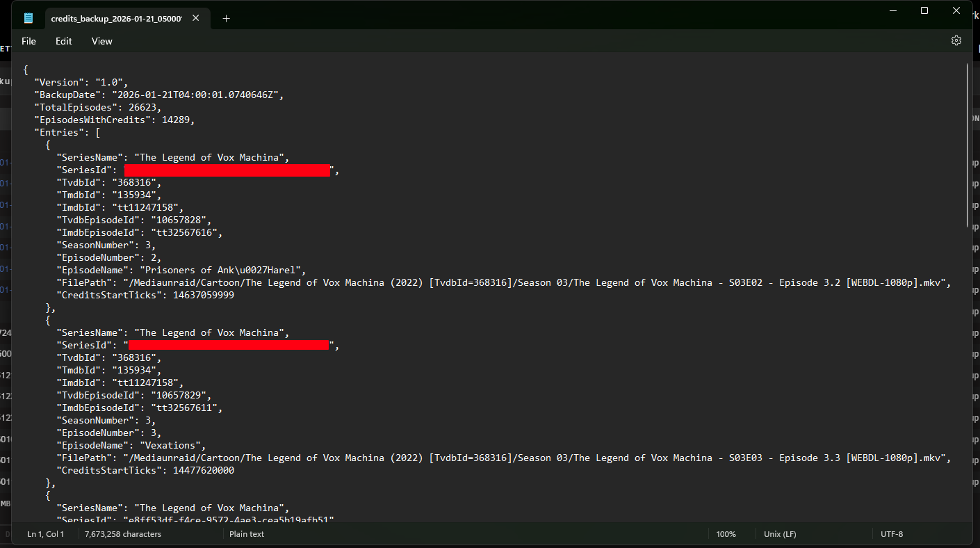The height and width of the screenshot is (548, 980).
Task: Click the Ln 1, Col 1 status indicator
Action: (x=46, y=534)
